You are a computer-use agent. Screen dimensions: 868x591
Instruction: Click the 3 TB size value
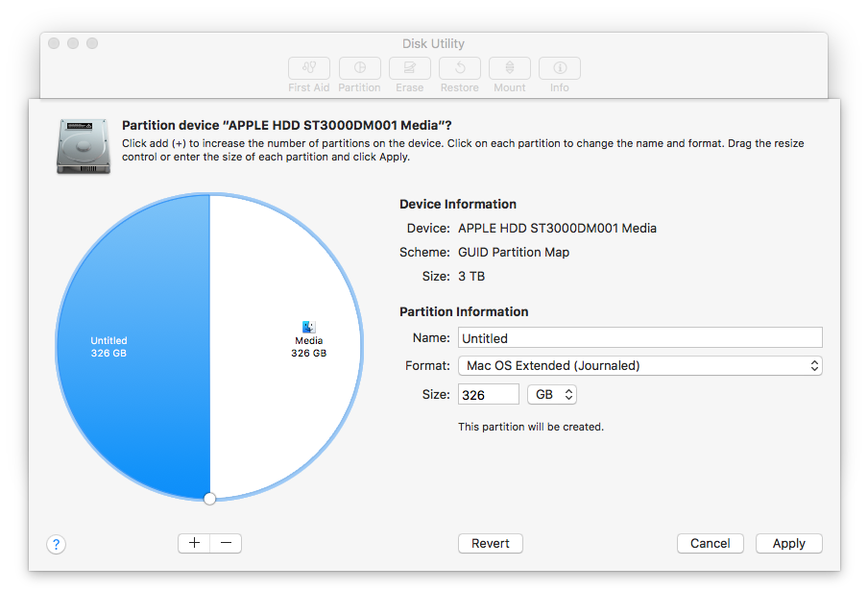coord(471,276)
